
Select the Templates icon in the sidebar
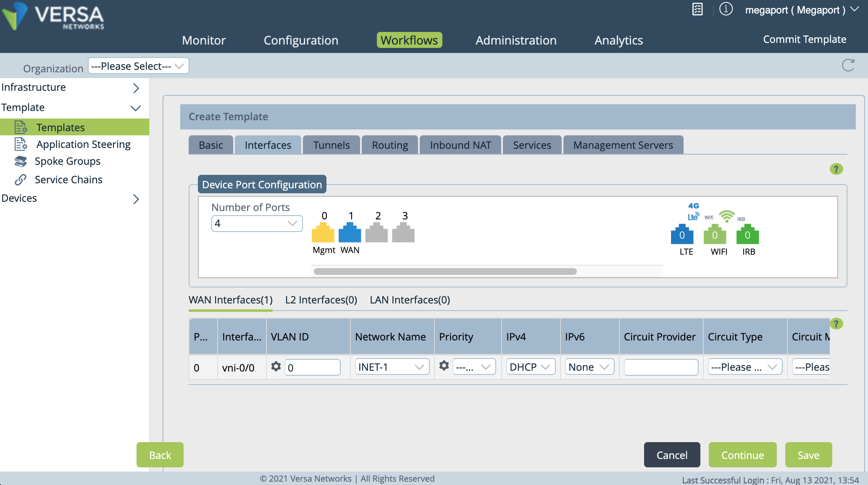tap(20, 127)
